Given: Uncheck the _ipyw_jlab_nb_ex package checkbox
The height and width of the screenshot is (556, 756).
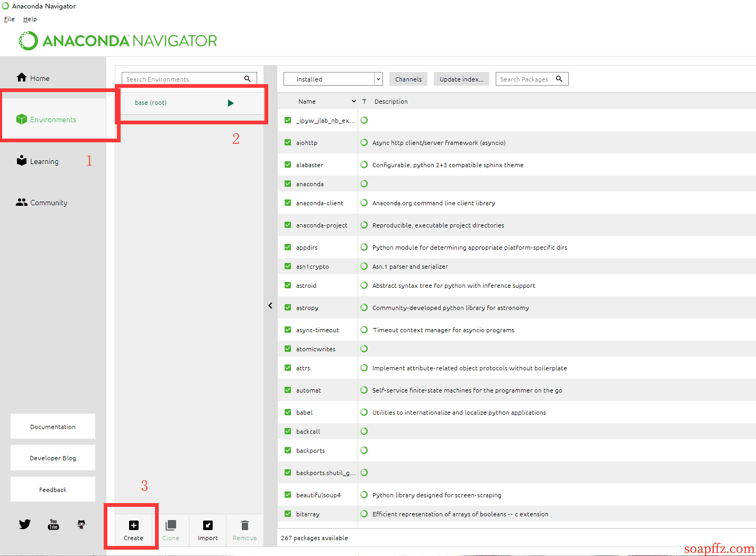Looking at the screenshot, I should [x=288, y=120].
